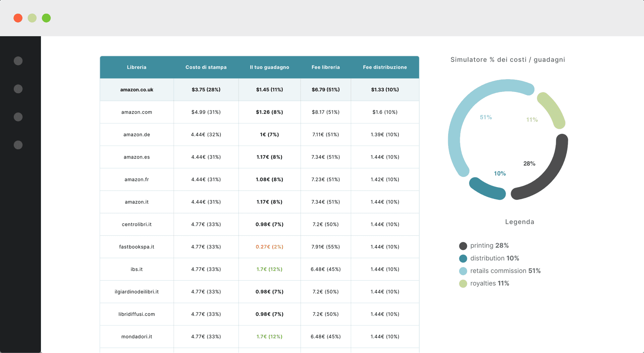Select the centrolibri.it row
The image size is (644, 353).
click(x=259, y=224)
